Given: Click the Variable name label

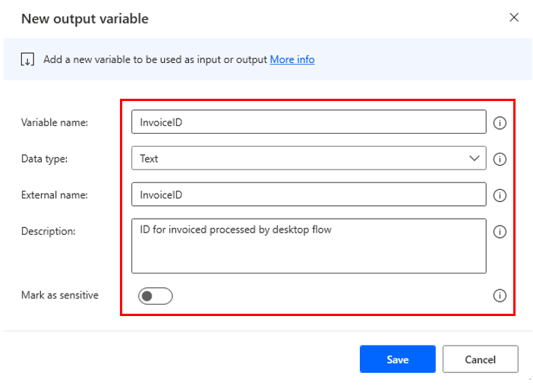Looking at the screenshot, I should pos(55,122).
